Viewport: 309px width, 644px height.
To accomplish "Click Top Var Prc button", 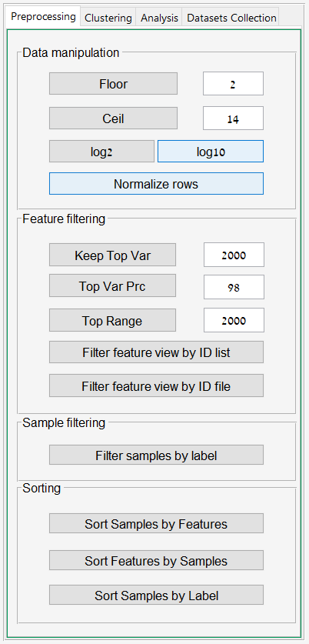I will pyautogui.click(x=112, y=286).
